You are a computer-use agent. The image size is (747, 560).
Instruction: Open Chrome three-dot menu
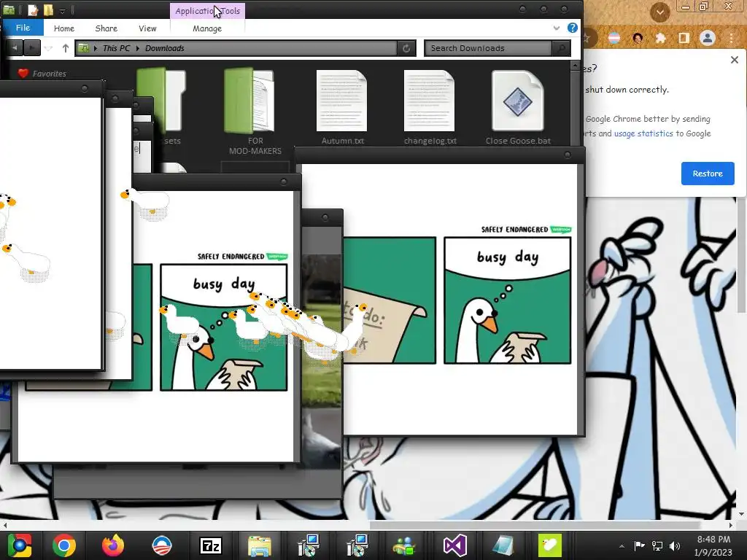[x=731, y=38]
